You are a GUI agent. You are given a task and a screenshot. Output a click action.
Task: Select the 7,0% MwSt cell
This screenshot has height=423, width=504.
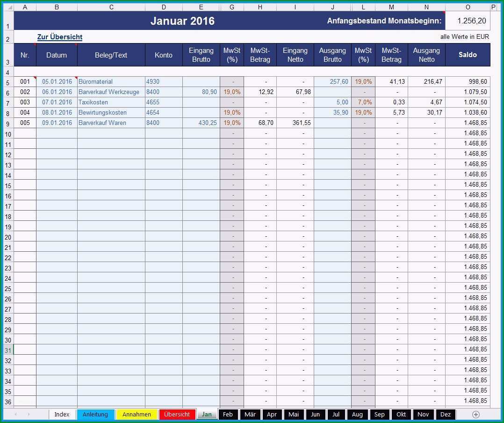pos(363,102)
